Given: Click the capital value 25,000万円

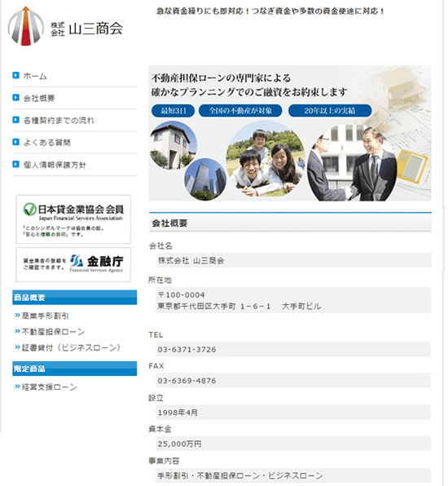Looking at the screenshot, I should 179,444.
